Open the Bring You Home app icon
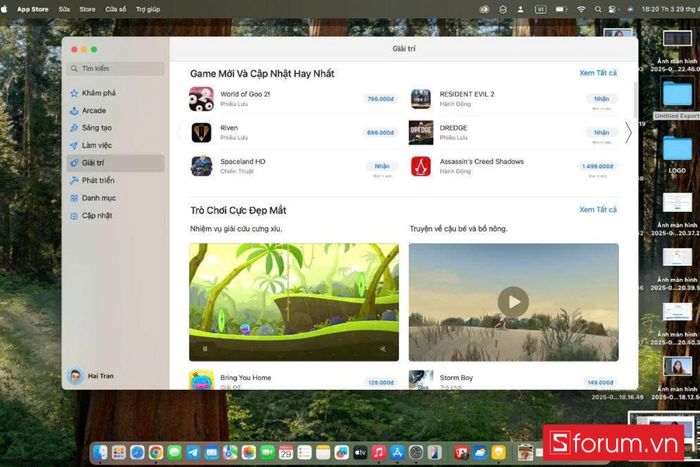 pos(201,380)
